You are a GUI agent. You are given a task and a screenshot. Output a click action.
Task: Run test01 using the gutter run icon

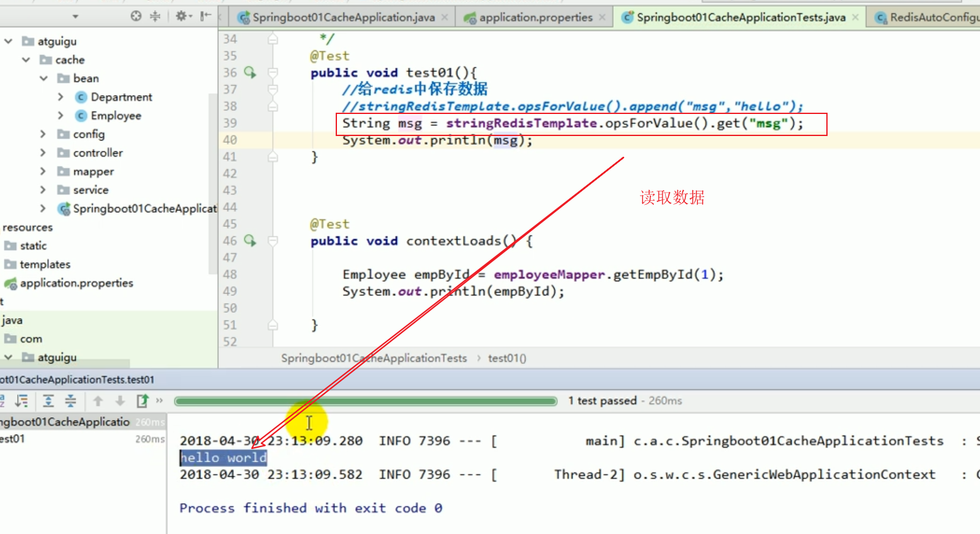249,72
